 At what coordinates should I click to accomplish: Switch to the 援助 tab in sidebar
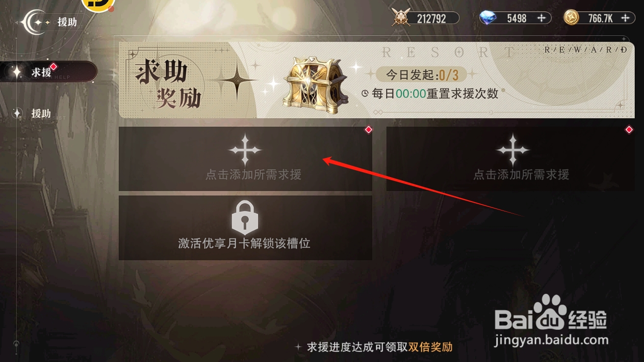(42, 113)
